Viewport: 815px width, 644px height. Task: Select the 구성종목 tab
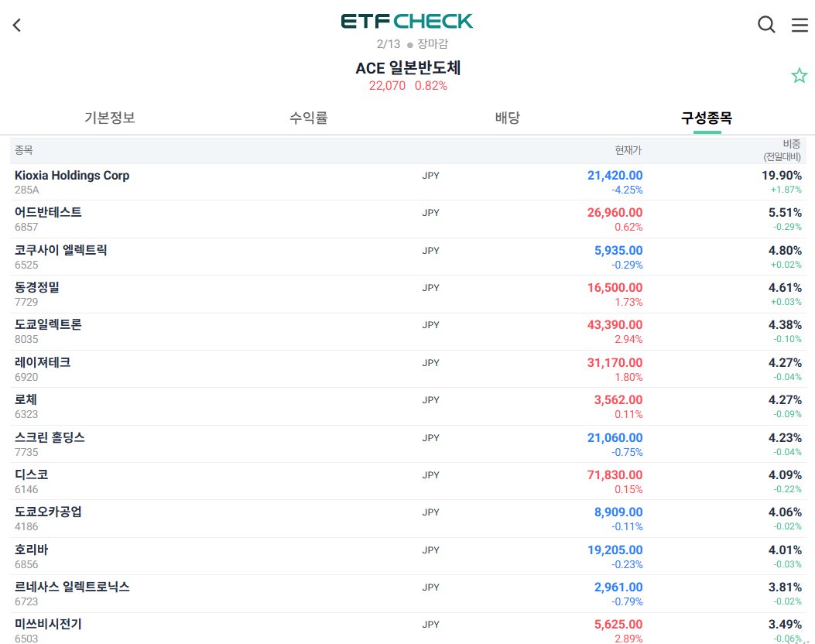pyautogui.click(x=707, y=118)
